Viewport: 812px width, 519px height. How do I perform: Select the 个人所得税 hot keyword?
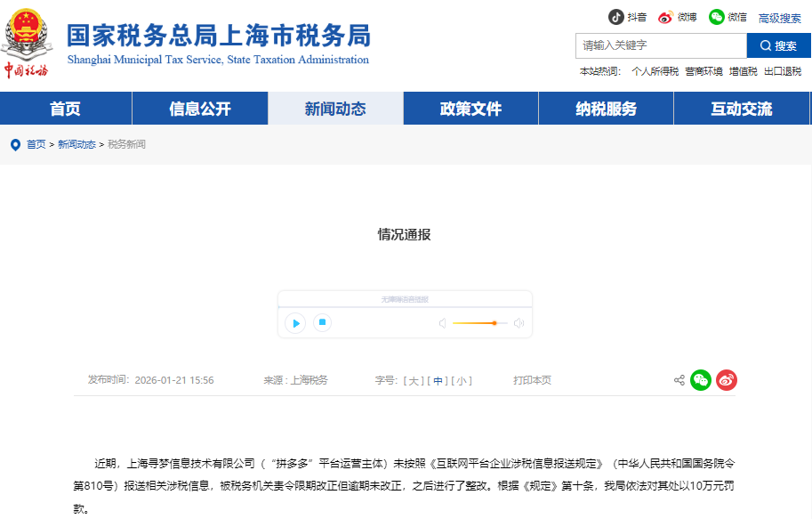pyautogui.click(x=655, y=71)
